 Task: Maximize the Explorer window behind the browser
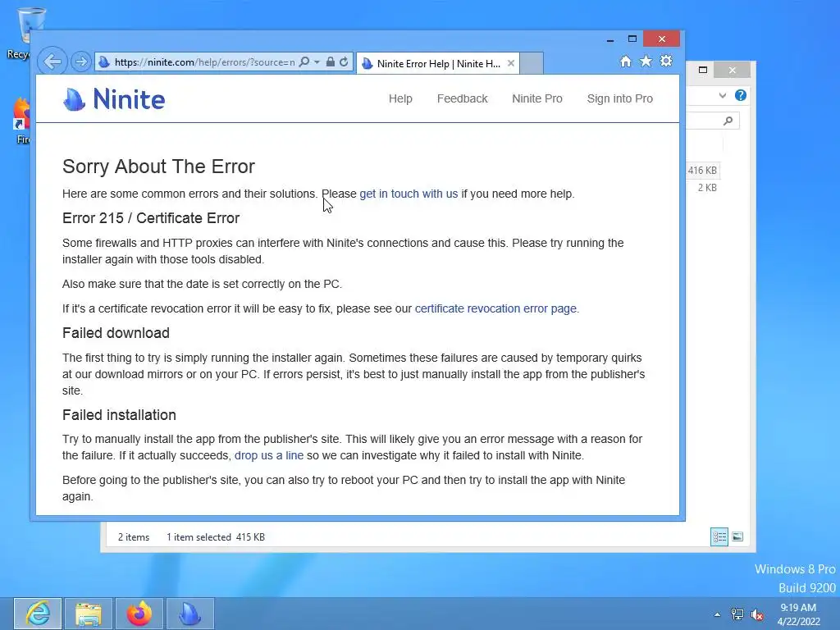[x=703, y=70]
